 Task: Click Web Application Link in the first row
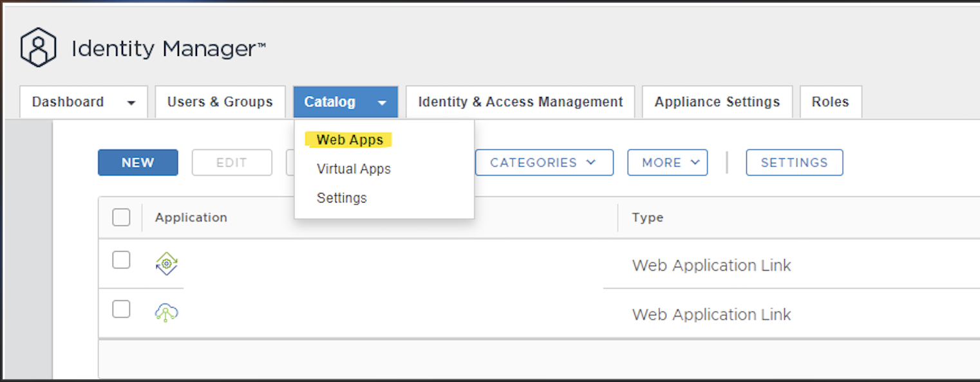pos(711,265)
